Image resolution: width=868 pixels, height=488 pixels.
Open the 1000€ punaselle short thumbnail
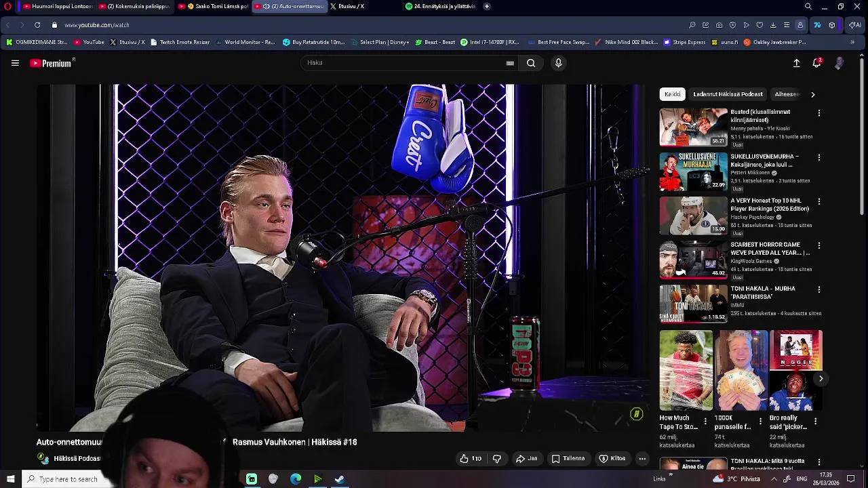coord(741,370)
